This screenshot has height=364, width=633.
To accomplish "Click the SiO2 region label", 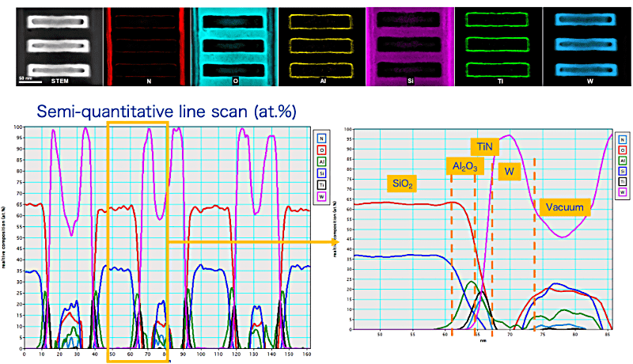I will (403, 184).
